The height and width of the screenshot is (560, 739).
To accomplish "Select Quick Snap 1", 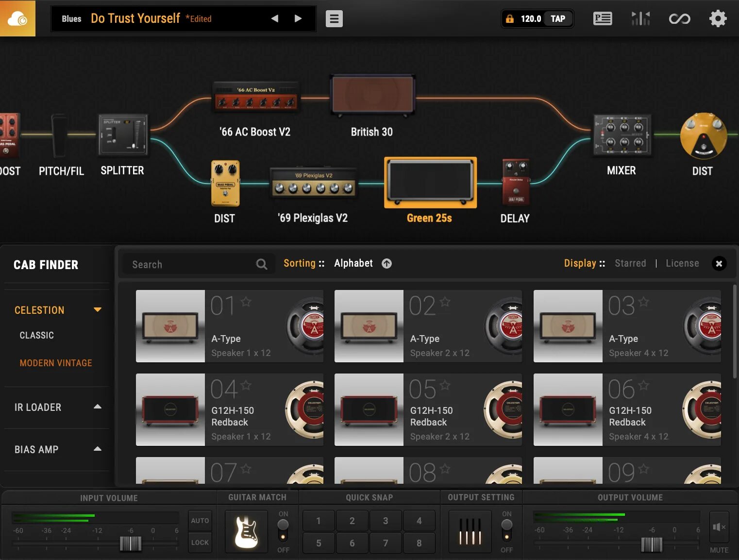I will (319, 521).
